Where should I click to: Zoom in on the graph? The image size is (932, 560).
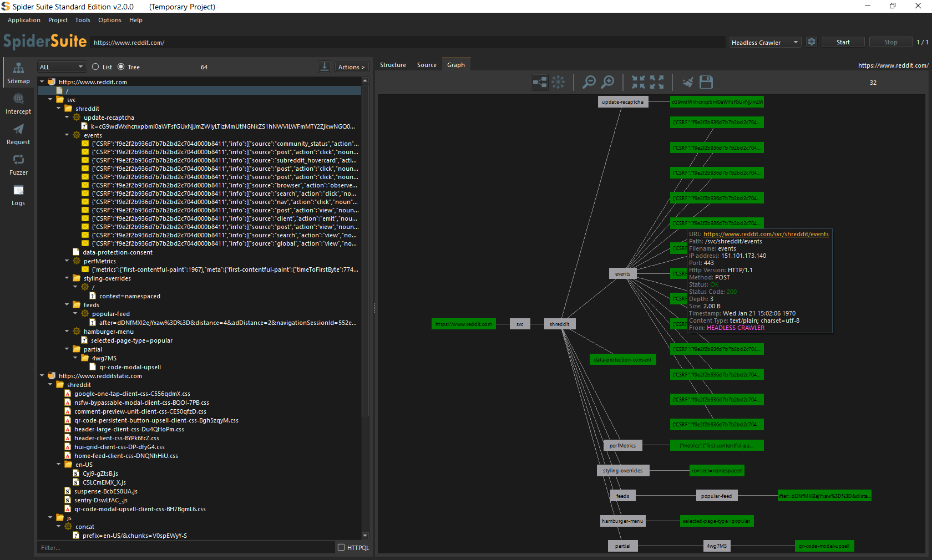tap(608, 83)
